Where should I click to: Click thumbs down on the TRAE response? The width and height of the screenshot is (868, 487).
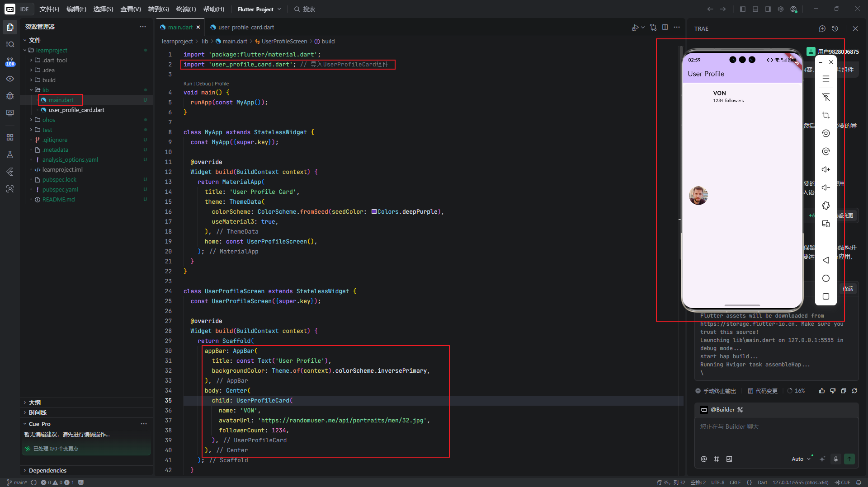click(x=833, y=391)
